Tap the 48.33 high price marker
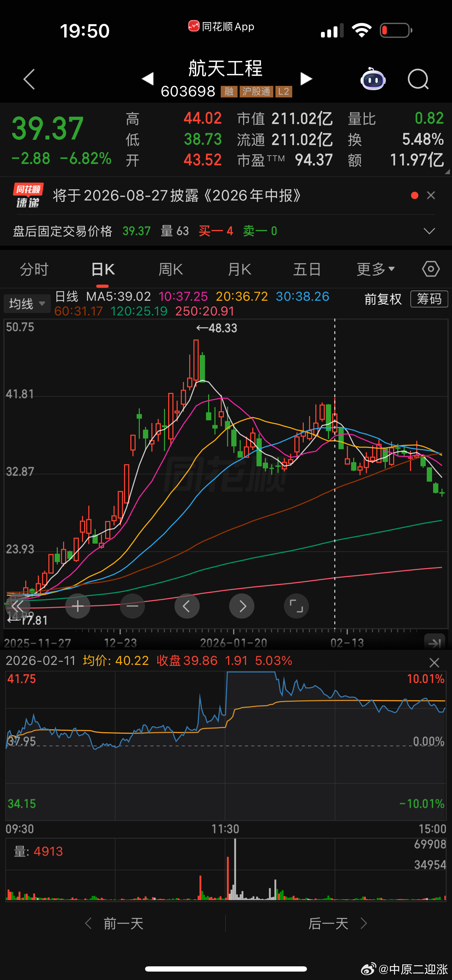 [217, 328]
